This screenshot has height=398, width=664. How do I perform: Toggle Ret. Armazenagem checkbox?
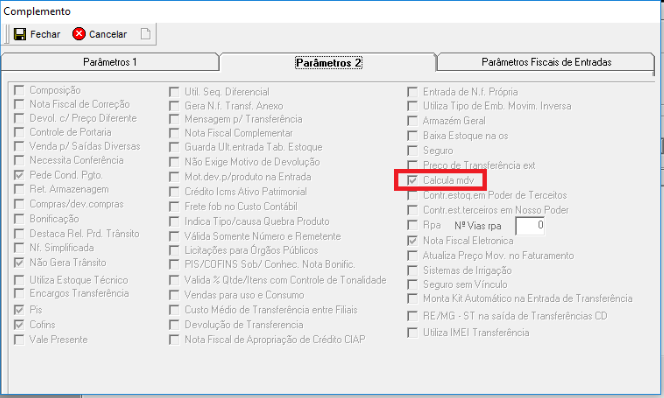(19, 189)
